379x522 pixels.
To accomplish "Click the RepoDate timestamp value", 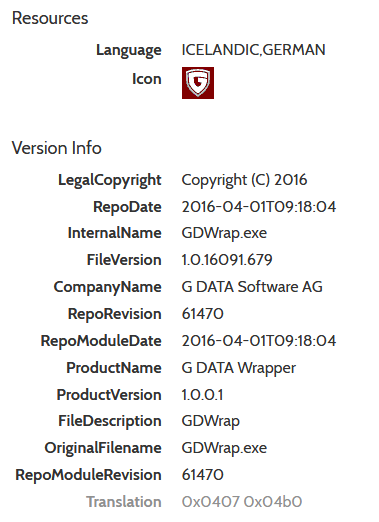I will click(259, 207).
